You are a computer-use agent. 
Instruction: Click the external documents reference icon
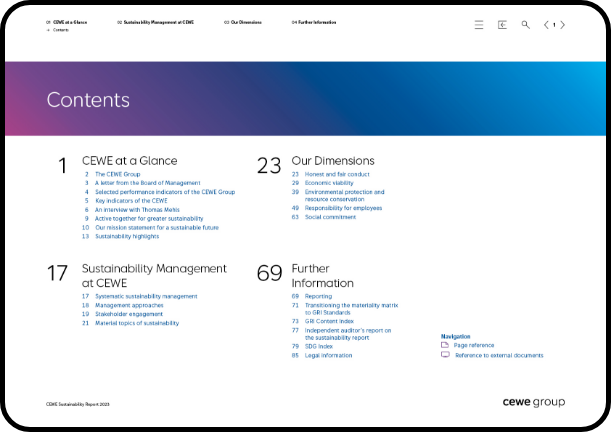pos(445,354)
